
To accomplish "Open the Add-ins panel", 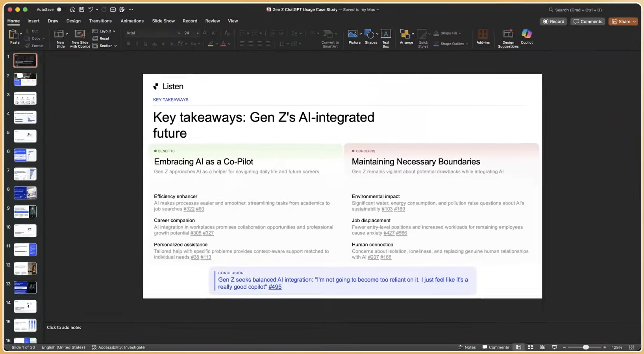I will click(483, 37).
